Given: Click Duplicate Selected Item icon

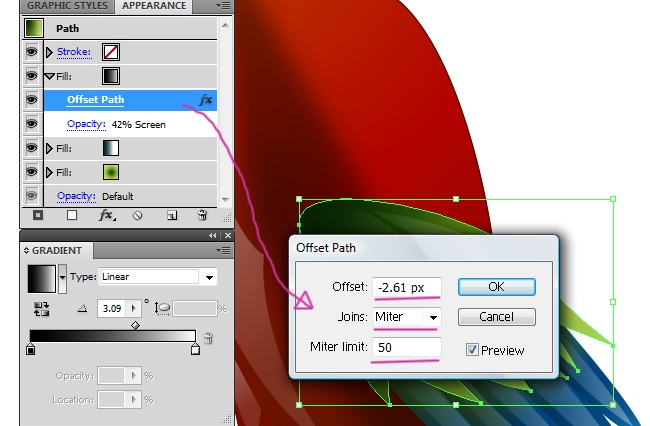Looking at the screenshot, I should (x=172, y=215).
